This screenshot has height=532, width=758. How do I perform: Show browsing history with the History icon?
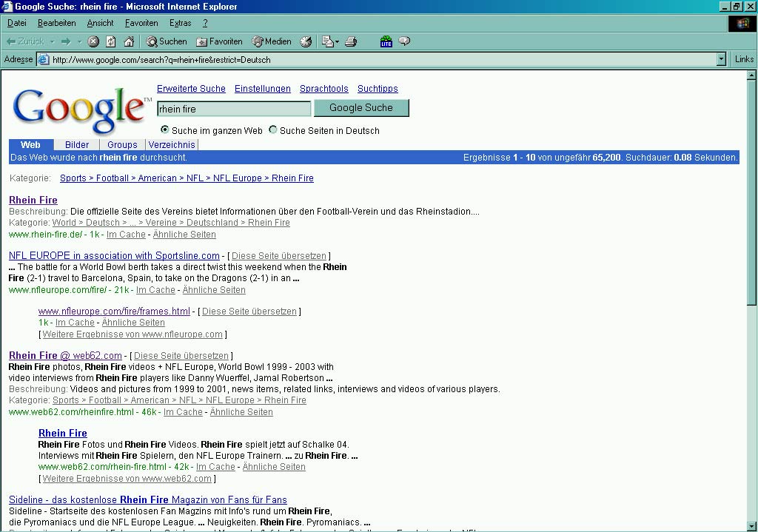(x=306, y=41)
